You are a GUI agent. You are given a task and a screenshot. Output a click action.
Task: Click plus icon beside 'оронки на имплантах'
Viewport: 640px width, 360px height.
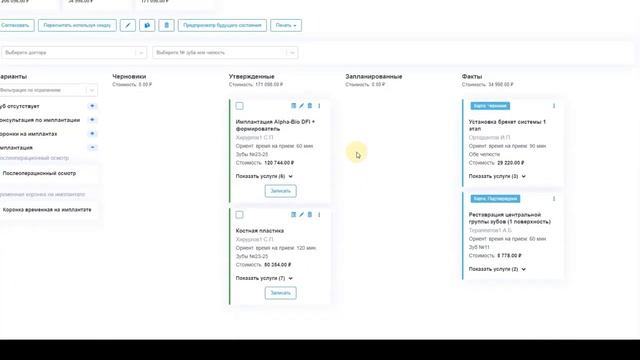tap(92, 134)
